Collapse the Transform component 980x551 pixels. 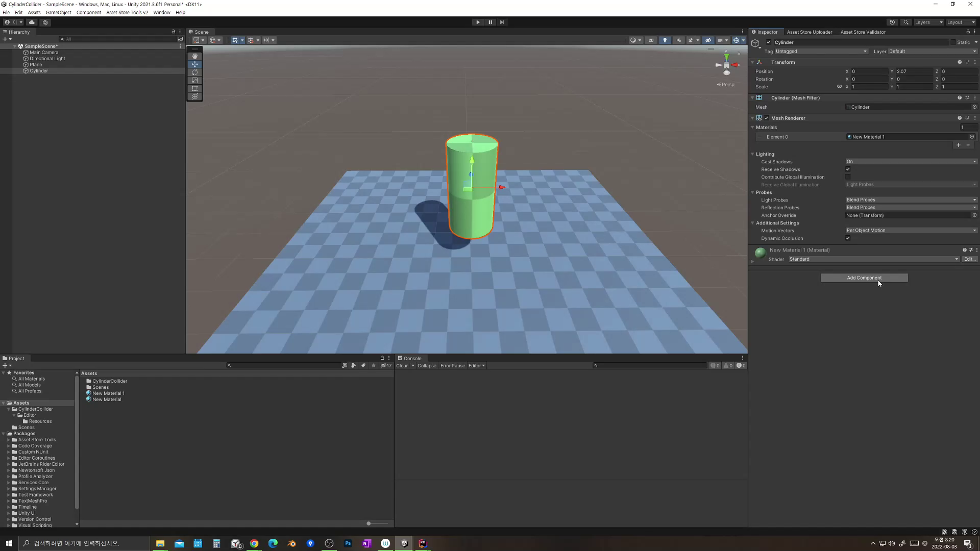click(x=752, y=62)
